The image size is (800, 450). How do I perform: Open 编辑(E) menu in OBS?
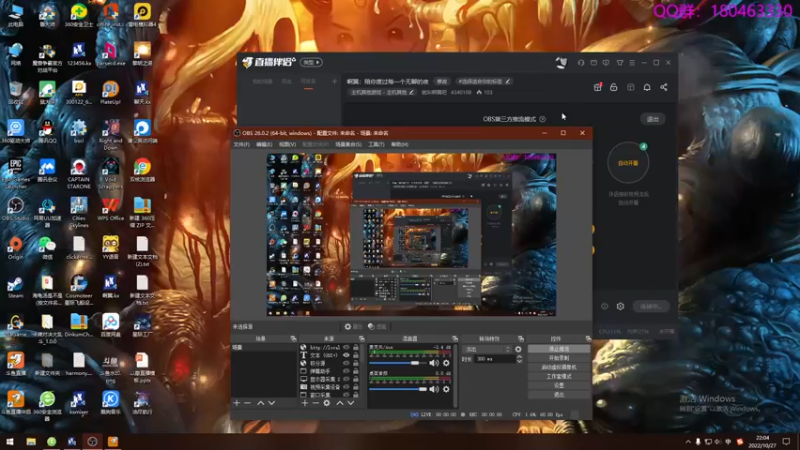pos(264,145)
